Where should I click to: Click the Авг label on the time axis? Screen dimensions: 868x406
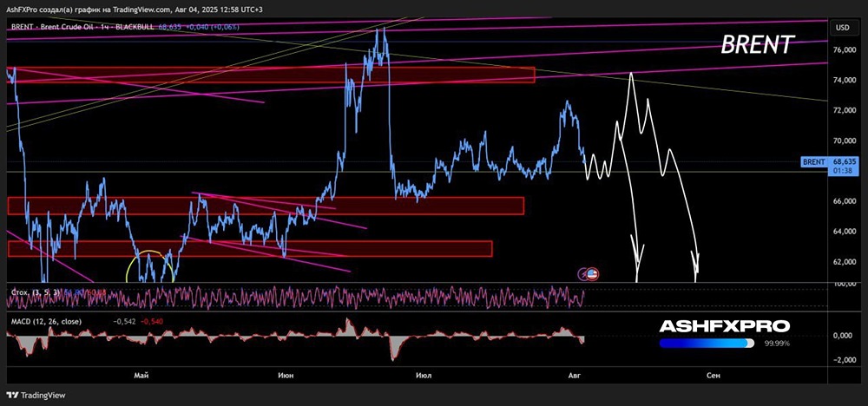575,376
